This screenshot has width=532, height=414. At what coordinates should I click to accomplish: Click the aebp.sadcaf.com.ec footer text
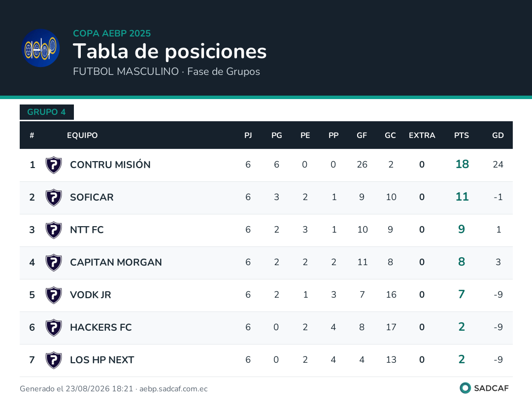(173, 389)
